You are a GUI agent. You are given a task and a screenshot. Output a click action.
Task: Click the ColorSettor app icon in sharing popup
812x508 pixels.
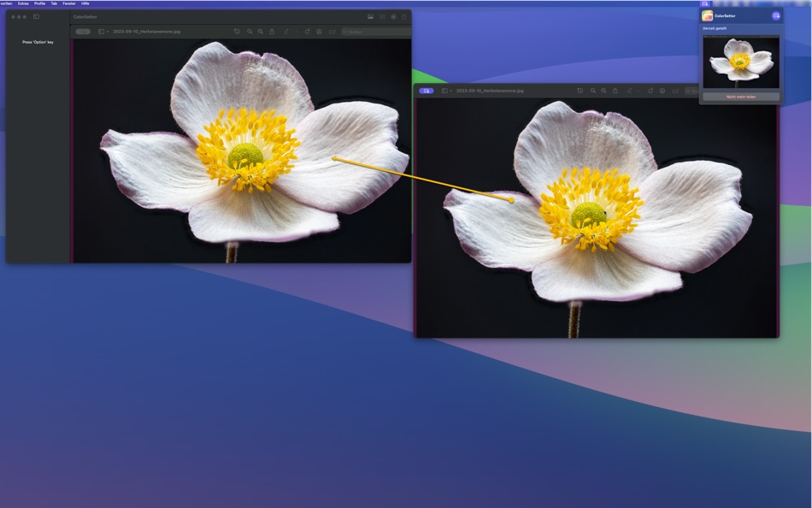click(708, 15)
